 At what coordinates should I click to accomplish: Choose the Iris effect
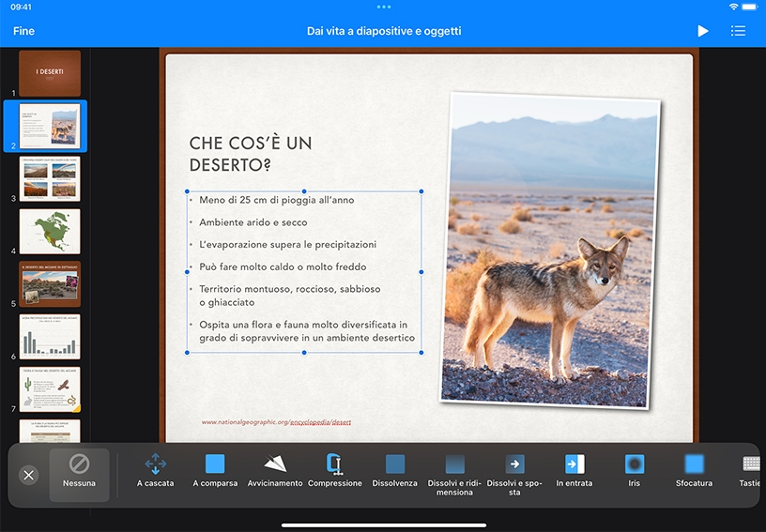click(x=634, y=470)
